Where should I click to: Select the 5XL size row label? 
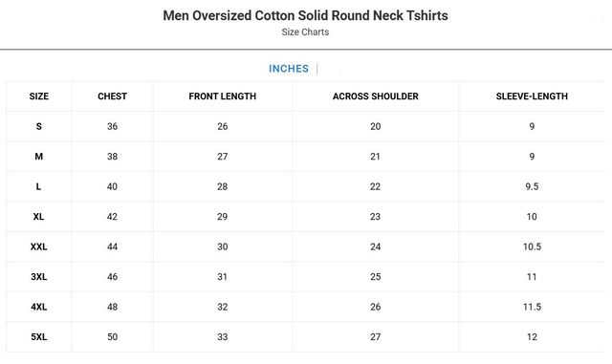click(38, 336)
